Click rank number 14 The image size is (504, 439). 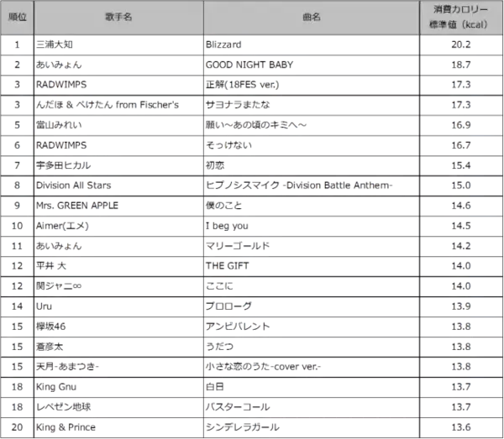click(17, 306)
